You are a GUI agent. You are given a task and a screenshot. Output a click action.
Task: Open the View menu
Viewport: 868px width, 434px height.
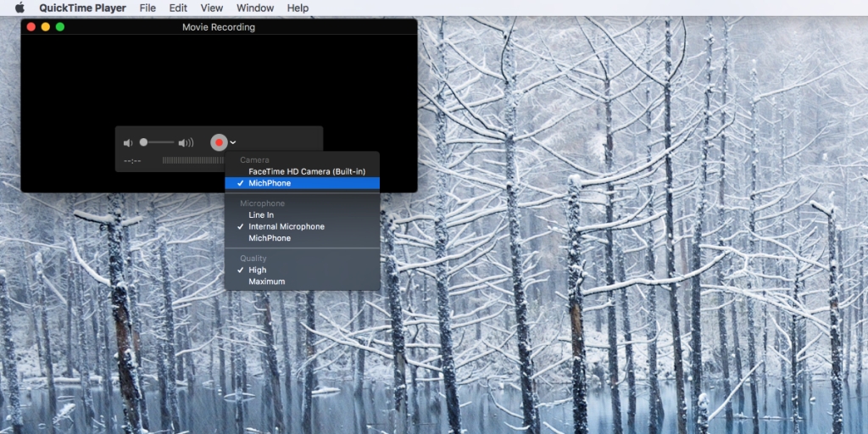tap(212, 8)
